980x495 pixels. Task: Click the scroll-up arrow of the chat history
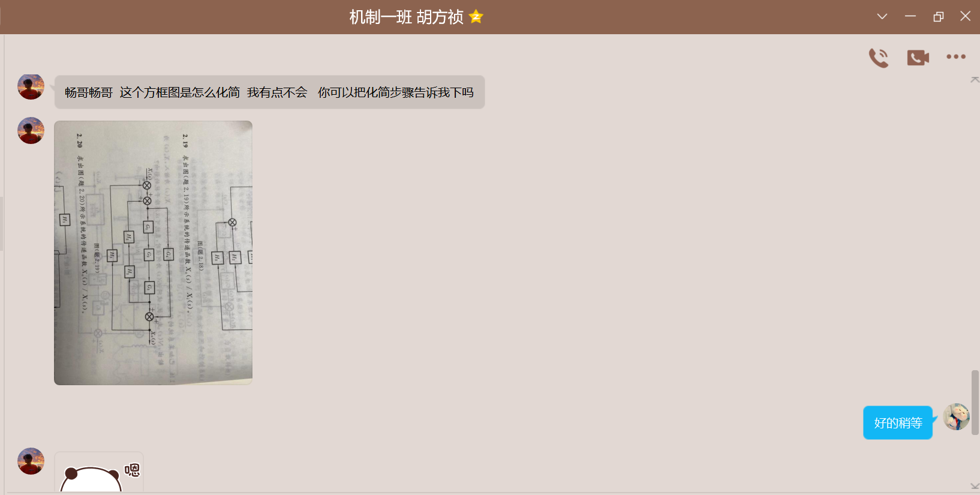click(x=975, y=80)
